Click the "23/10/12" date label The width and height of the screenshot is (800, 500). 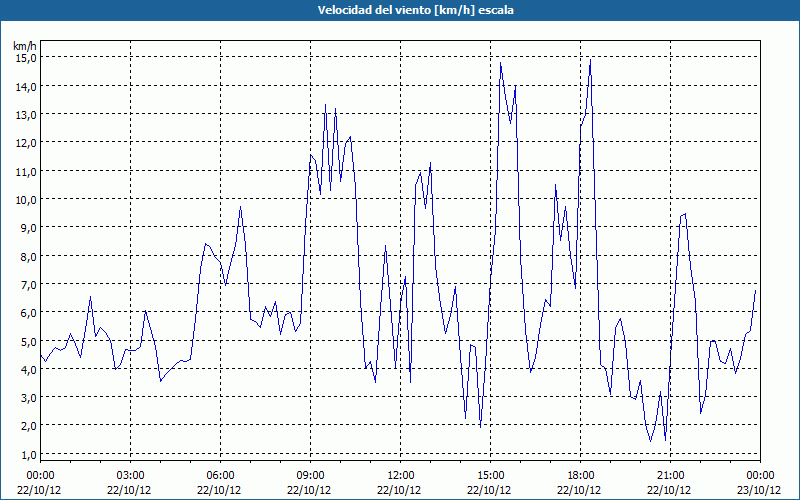(x=759, y=490)
